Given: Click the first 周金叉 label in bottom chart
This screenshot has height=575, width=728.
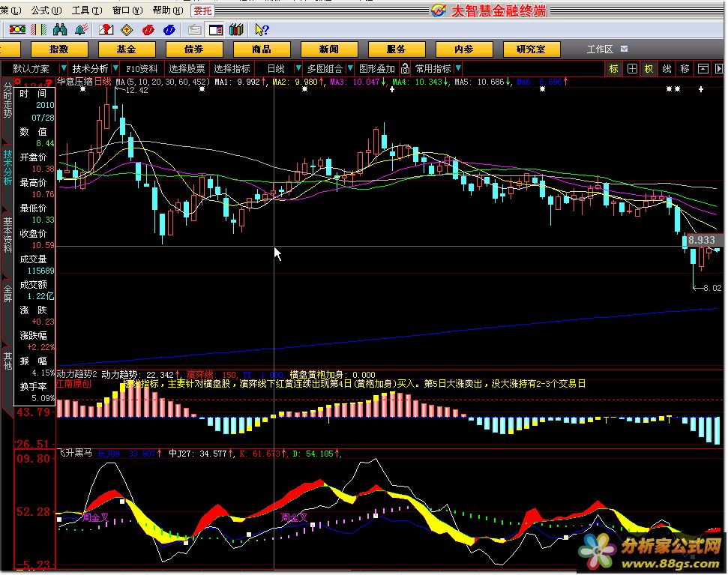Looking at the screenshot, I should tap(95, 517).
